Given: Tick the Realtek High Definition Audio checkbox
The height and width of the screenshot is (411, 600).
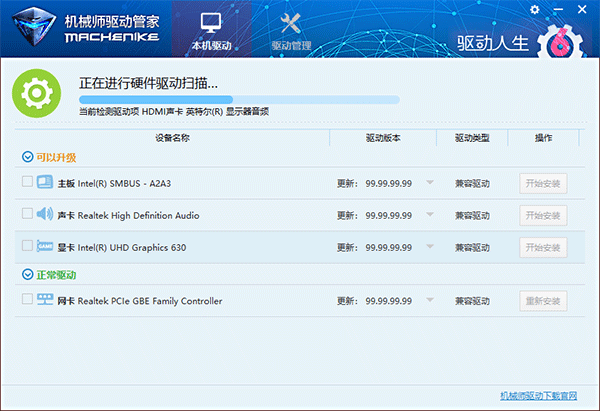Looking at the screenshot, I should pos(26,214).
